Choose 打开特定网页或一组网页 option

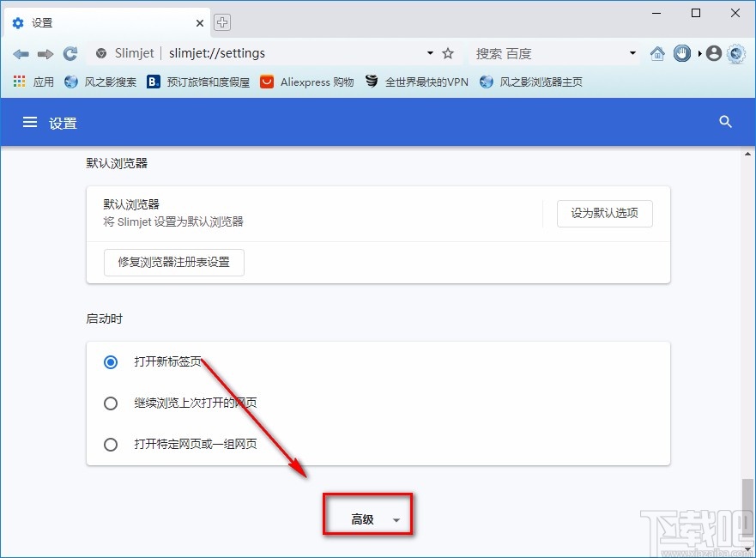[110, 445]
